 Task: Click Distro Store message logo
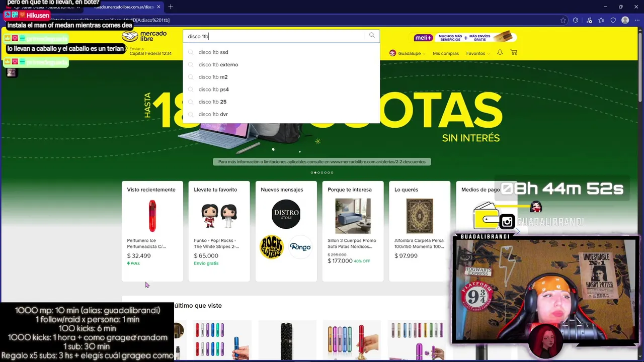point(286,214)
